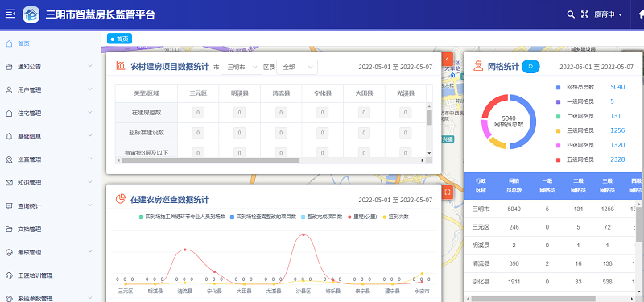Click the 考核管理 gauge icon
The image size is (644, 302).
point(9,252)
